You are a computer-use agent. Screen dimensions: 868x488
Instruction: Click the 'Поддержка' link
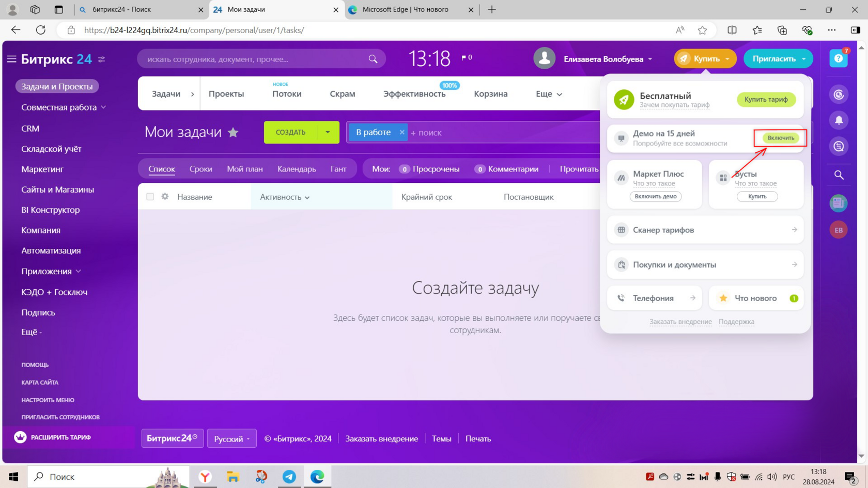(736, 322)
